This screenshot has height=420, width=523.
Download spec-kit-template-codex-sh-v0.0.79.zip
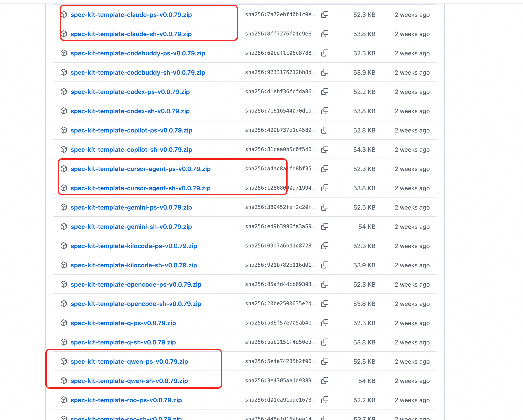point(130,111)
